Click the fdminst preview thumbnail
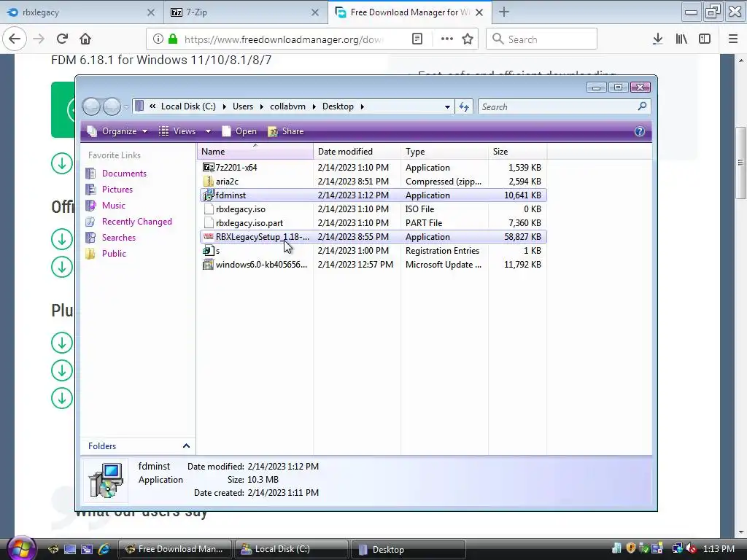 (x=106, y=480)
